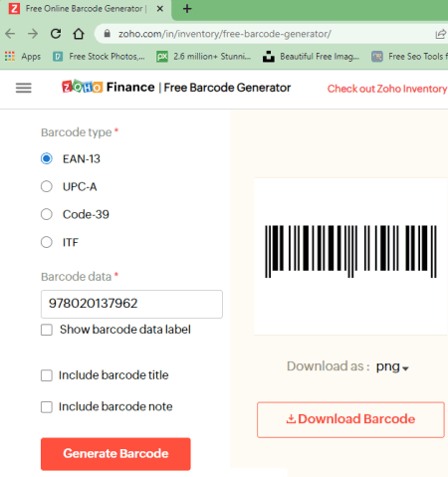Go to browser home icon
448x477 pixels.
click(79, 34)
